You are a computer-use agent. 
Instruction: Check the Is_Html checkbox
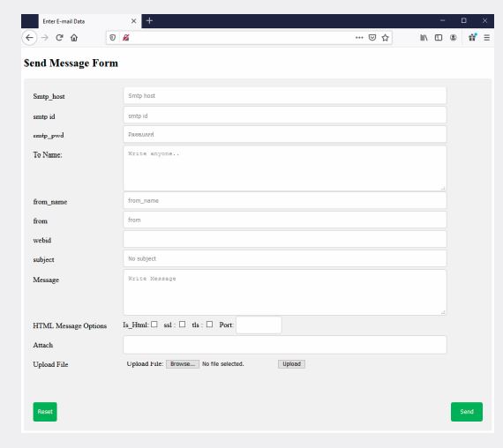pos(154,325)
